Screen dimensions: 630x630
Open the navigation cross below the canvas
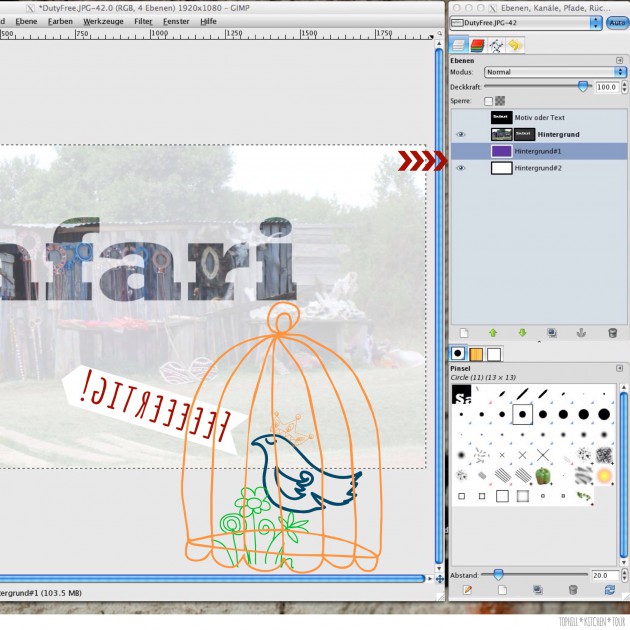(x=440, y=579)
